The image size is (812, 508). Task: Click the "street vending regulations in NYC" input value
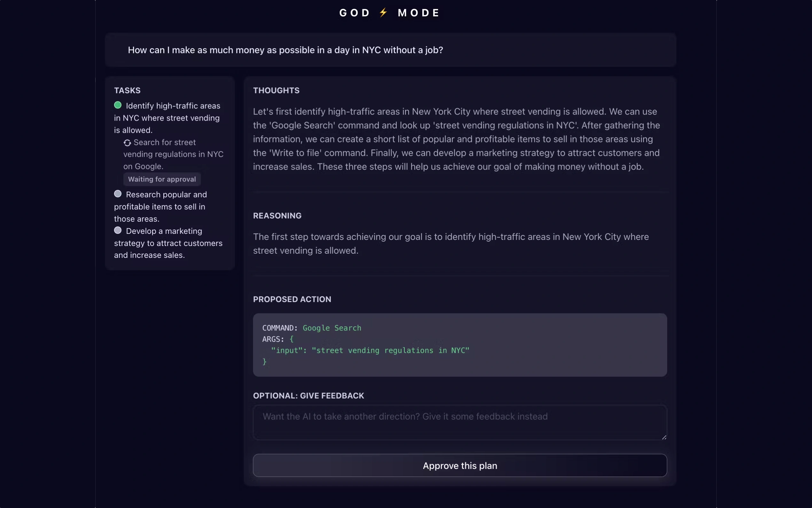click(390, 350)
